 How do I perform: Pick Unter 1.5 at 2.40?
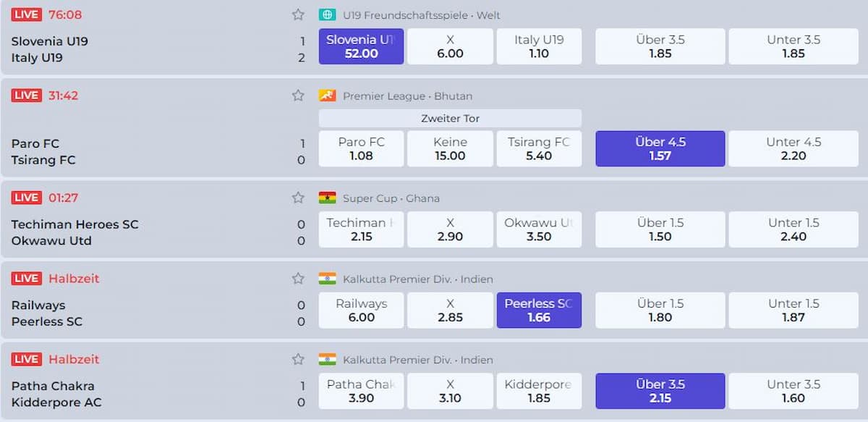[x=793, y=229]
